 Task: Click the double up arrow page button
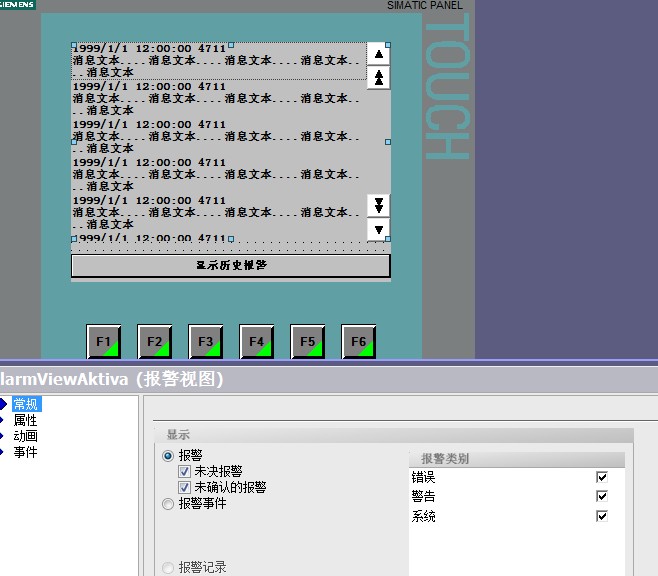click(x=379, y=78)
